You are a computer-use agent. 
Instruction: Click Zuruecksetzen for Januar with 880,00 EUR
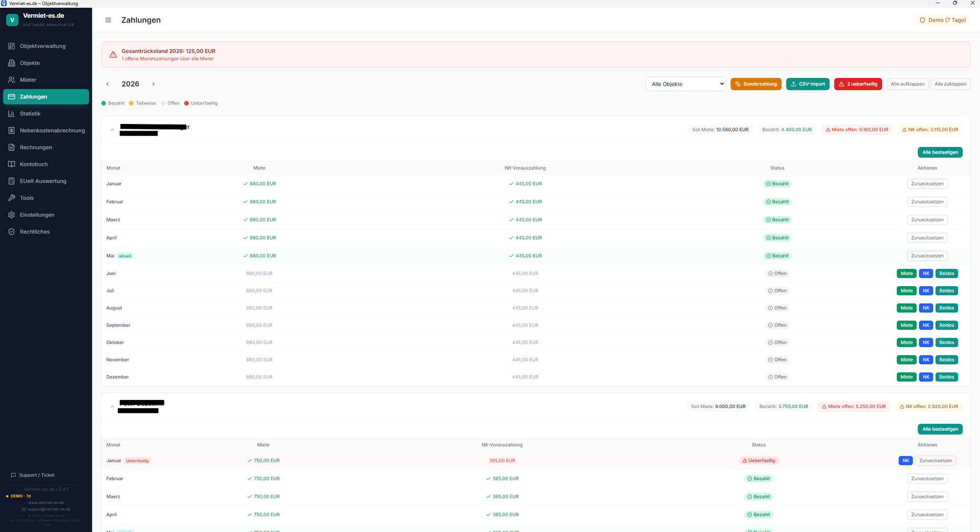coord(927,184)
